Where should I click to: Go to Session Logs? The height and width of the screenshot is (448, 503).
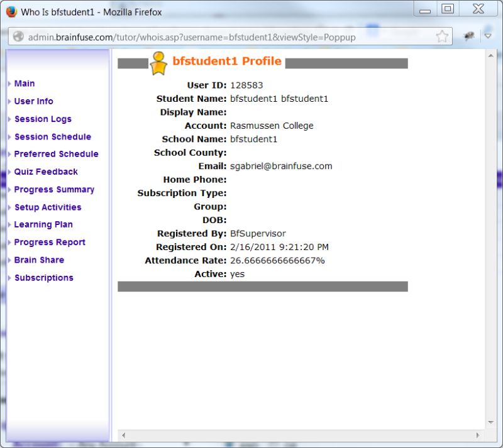pyautogui.click(x=43, y=119)
